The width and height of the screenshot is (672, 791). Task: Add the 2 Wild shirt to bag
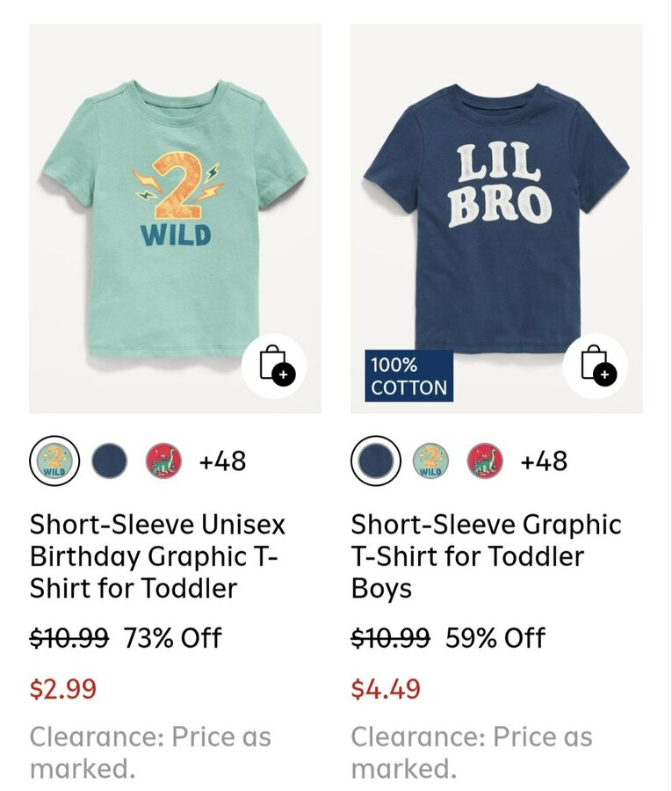click(x=274, y=367)
